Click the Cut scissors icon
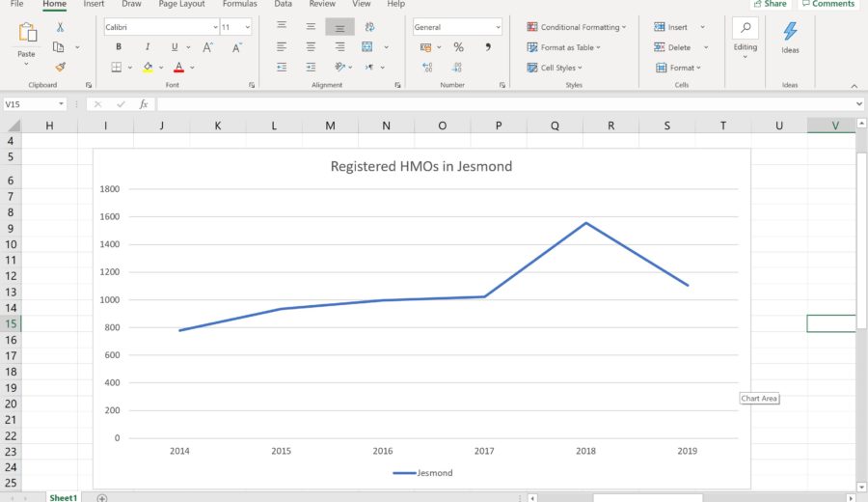The height and width of the screenshot is (502, 868). click(60, 27)
